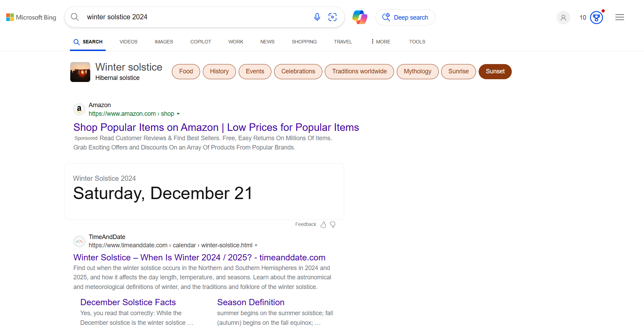The height and width of the screenshot is (331, 644).
Task: Open visual search camera icon
Action: tap(332, 17)
